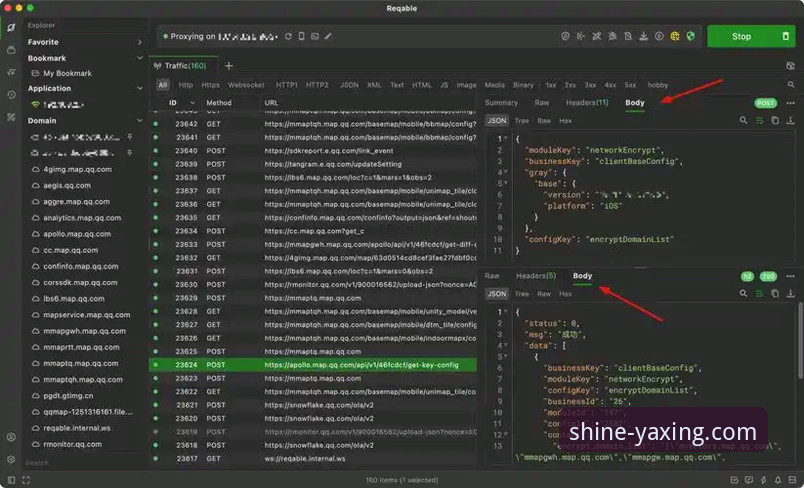Toggle word wrap in request body panel
The width and height of the screenshot is (804, 488).
pyautogui.click(x=759, y=120)
